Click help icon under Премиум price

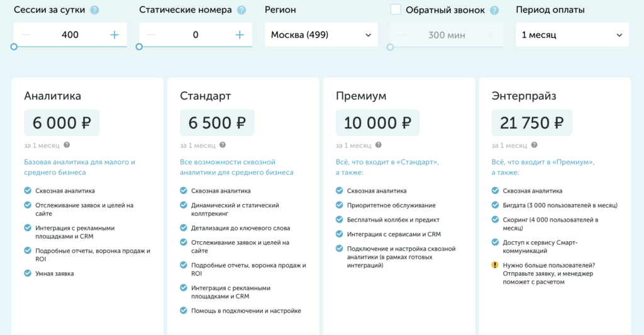[379, 145]
